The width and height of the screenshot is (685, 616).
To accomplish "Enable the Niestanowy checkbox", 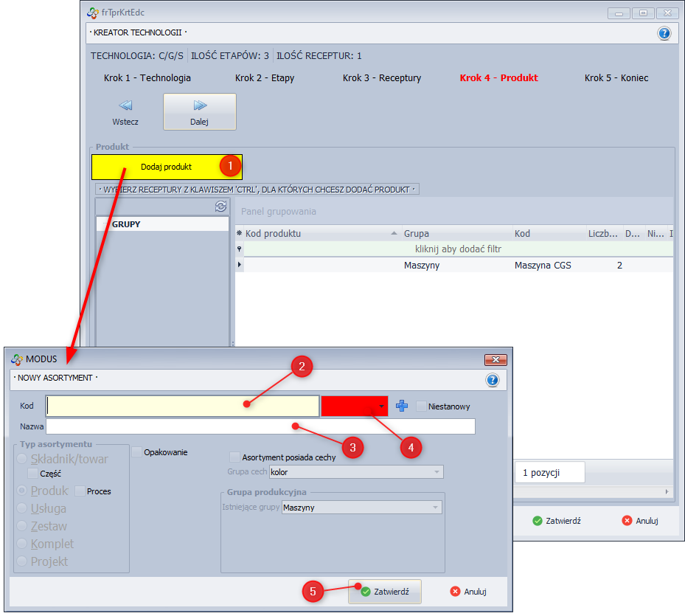I will (422, 406).
